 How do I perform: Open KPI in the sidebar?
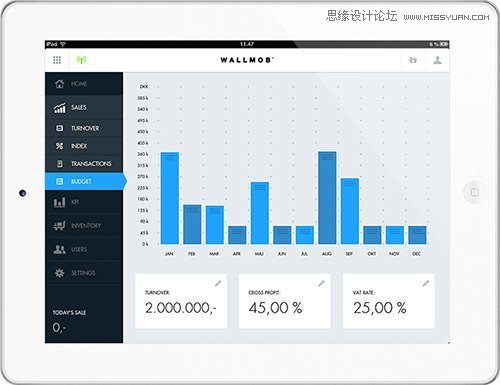(84, 202)
